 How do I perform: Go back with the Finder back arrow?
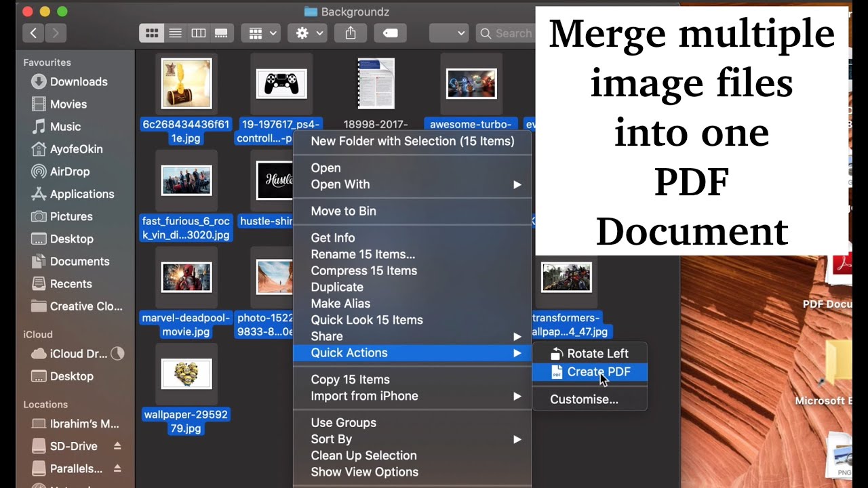[33, 33]
